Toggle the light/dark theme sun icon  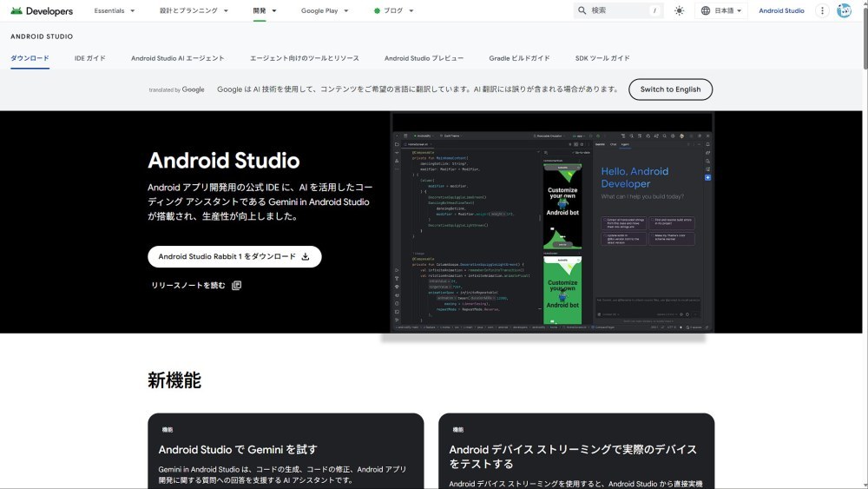680,10
